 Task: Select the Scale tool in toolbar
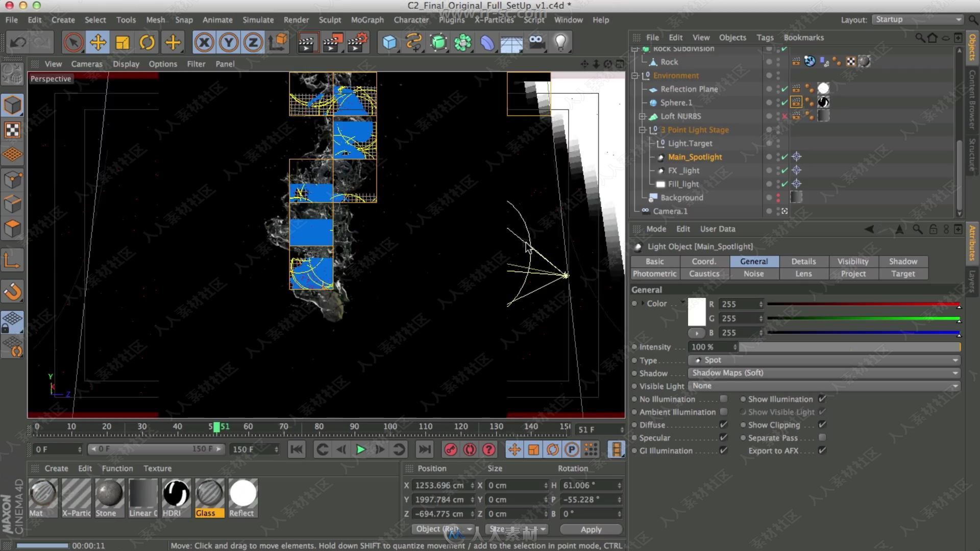122,42
